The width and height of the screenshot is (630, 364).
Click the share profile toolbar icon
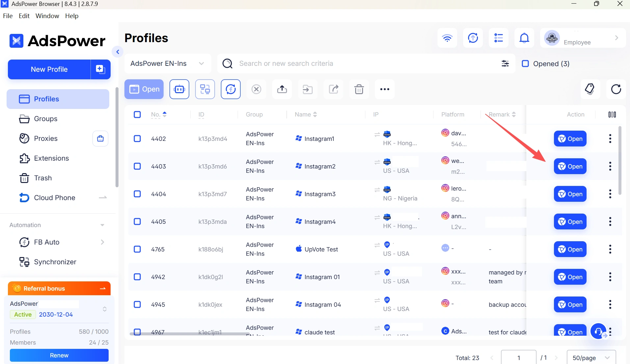(x=333, y=89)
